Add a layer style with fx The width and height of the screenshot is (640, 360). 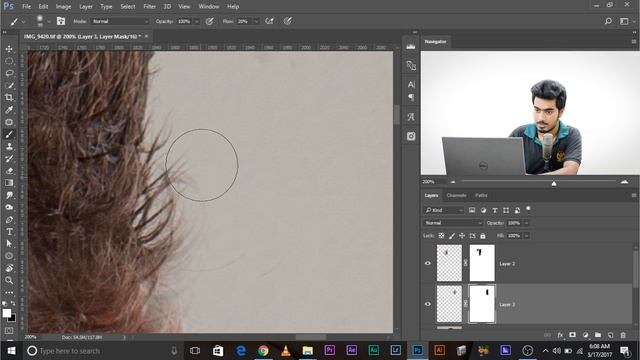(560, 335)
